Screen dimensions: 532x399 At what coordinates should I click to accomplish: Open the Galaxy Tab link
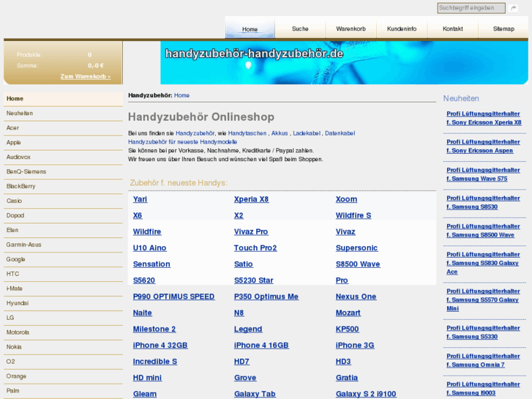(255, 395)
